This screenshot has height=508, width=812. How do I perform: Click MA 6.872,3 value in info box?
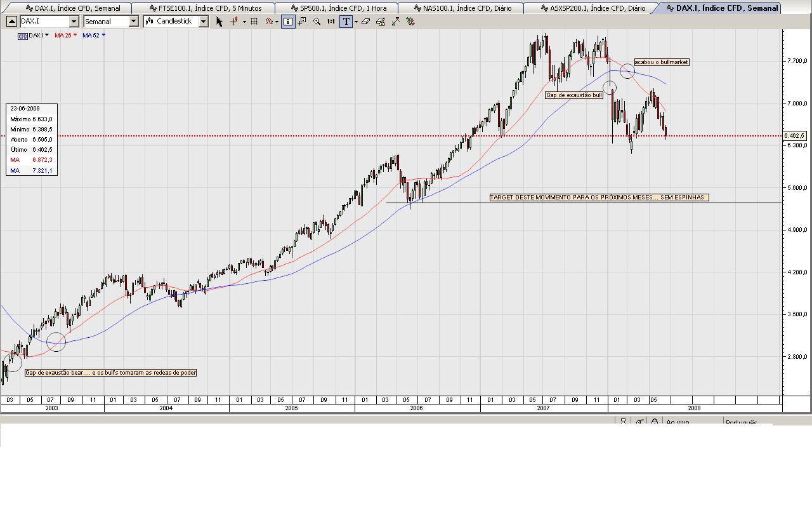(x=43, y=160)
